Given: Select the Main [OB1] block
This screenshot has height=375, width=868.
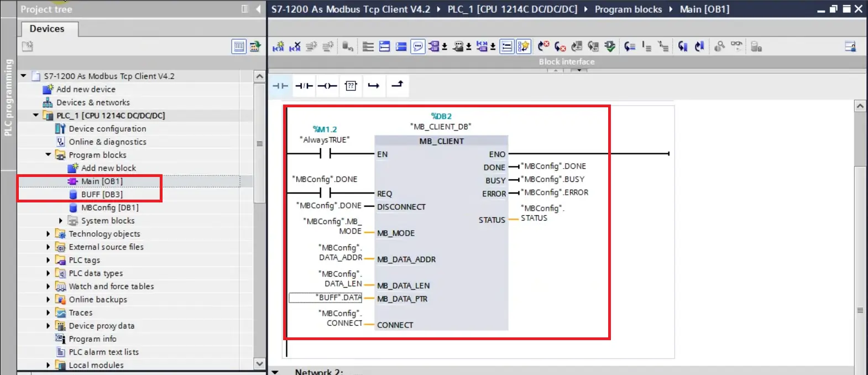Looking at the screenshot, I should (x=102, y=181).
